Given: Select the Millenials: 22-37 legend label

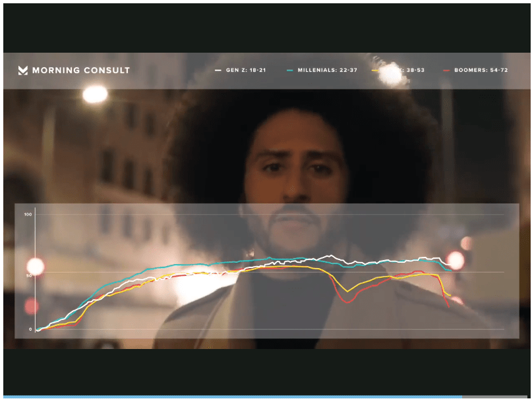Looking at the screenshot, I should 328,70.
